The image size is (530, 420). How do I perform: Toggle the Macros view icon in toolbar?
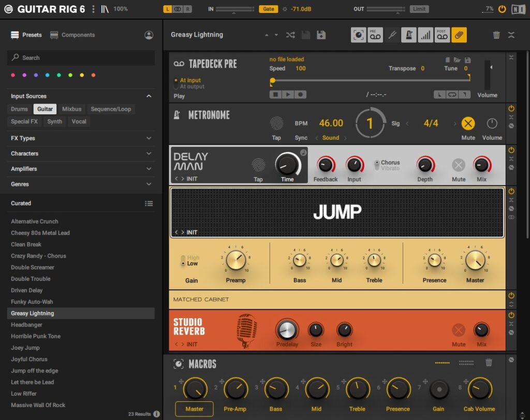click(x=358, y=35)
